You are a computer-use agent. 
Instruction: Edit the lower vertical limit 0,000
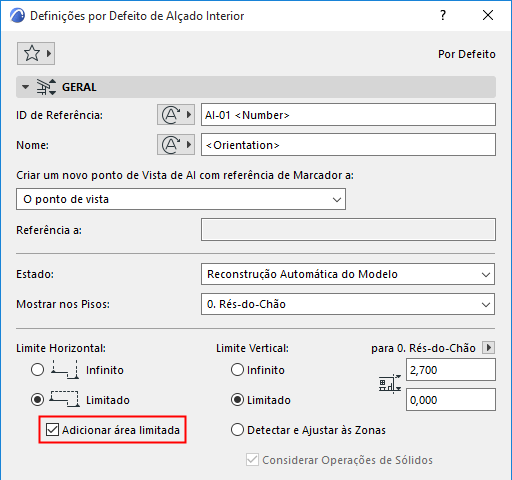(x=451, y=399)
